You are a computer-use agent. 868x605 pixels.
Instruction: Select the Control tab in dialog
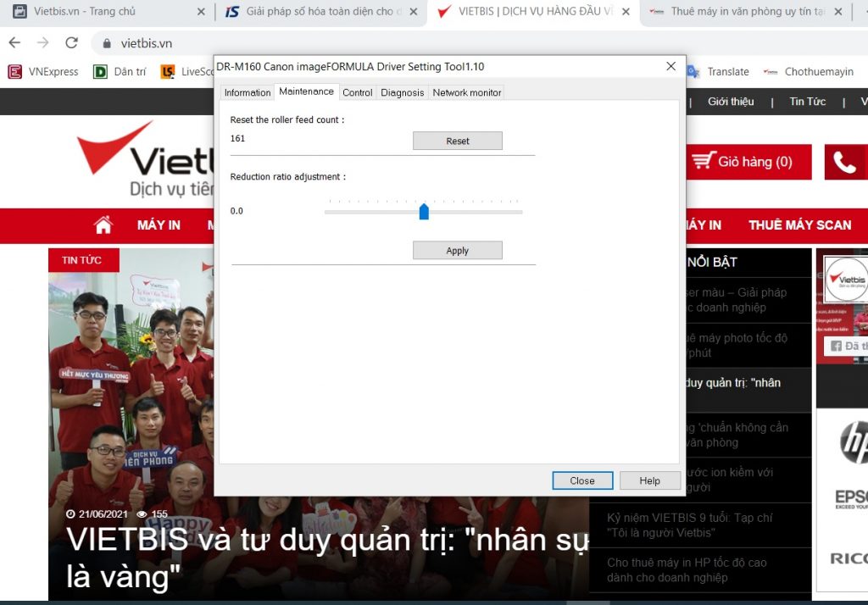point(357,92)
